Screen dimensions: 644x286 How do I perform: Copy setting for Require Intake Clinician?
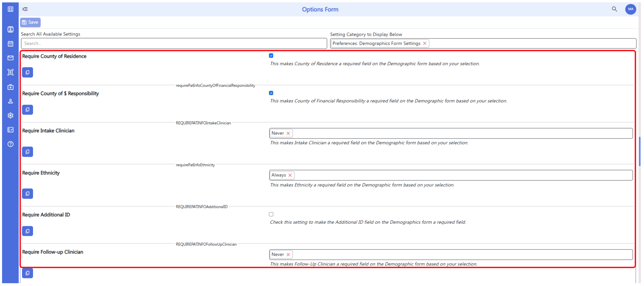click(28, 152)
